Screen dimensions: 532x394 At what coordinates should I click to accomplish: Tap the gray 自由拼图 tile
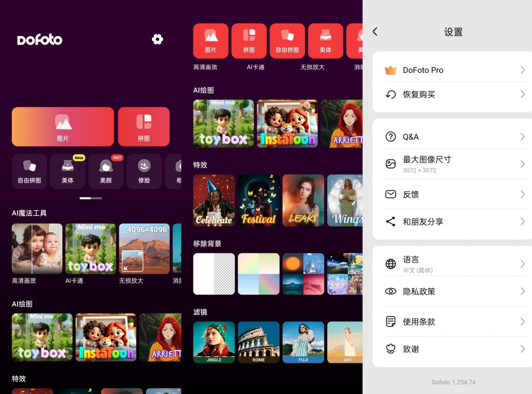[x=29, y=171]
